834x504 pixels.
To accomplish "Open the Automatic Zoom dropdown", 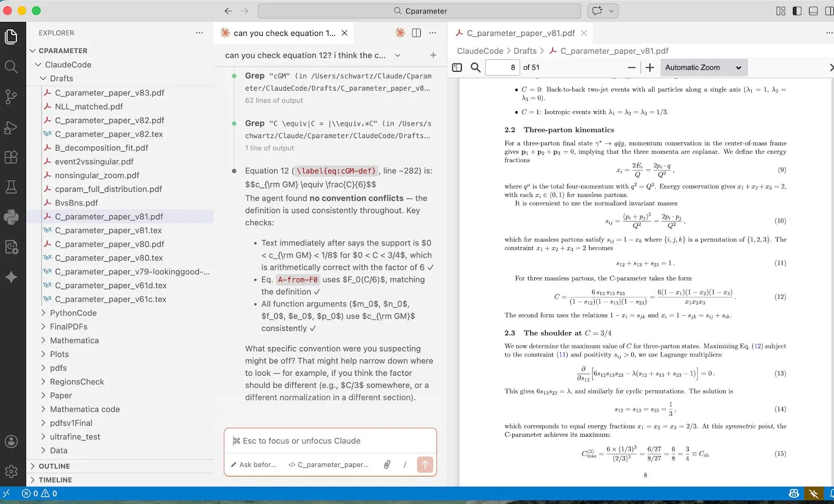I will point(703,67).
